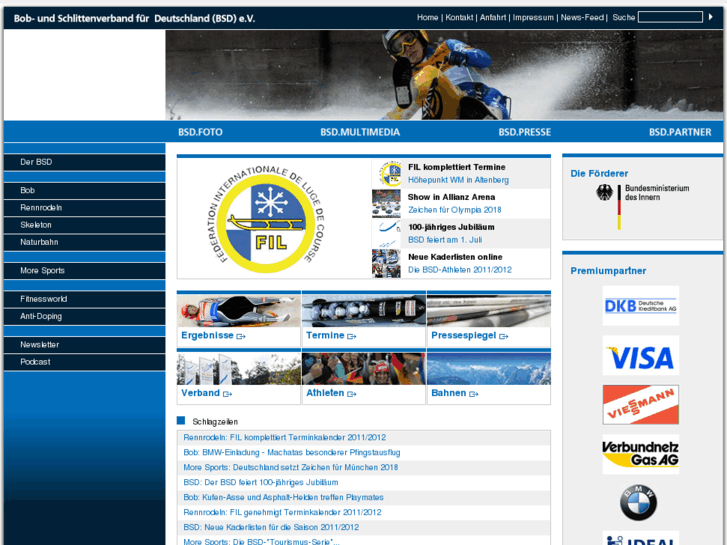Open Podcast in sidebar
Screen dimensions: 727x545
(84, 362)
